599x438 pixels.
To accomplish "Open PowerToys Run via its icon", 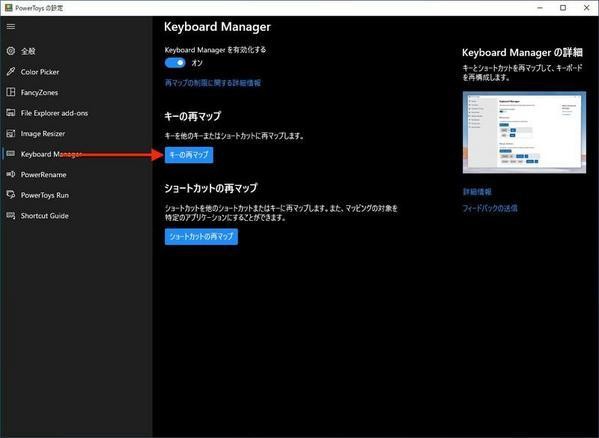I will click(11, 195).
